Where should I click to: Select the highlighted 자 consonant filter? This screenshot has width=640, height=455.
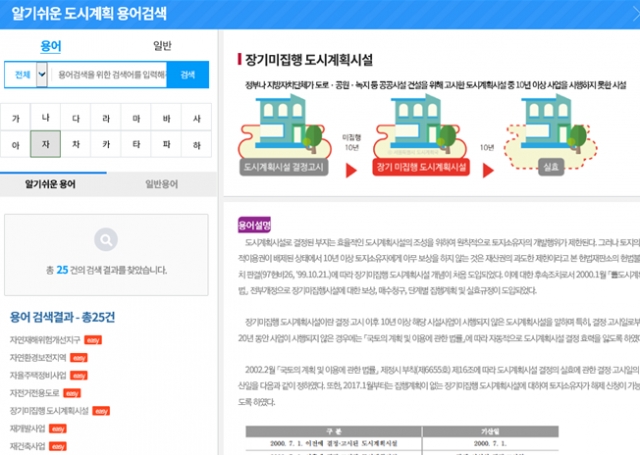(45, 144)
